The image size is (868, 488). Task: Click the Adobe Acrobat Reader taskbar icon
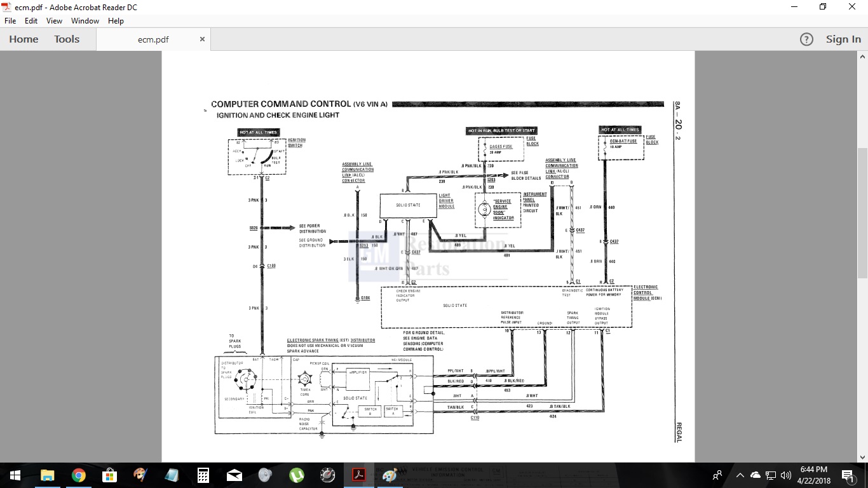(358, 475)
